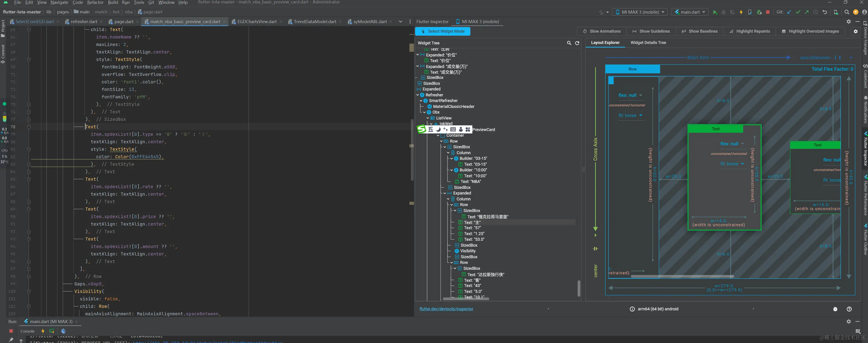This screenshot has height=343, width=868.
Task: Collapse the SmartRefresher node in Widget Tree
Action: [421, 100]
